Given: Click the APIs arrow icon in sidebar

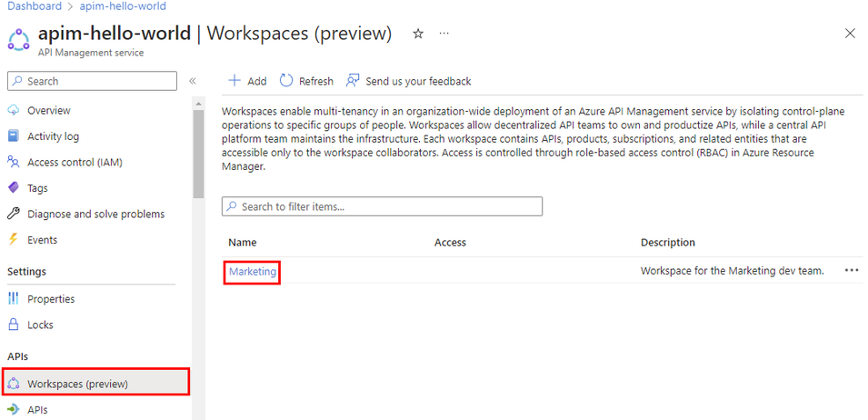Looking at the screenshot, I should 14,410.
